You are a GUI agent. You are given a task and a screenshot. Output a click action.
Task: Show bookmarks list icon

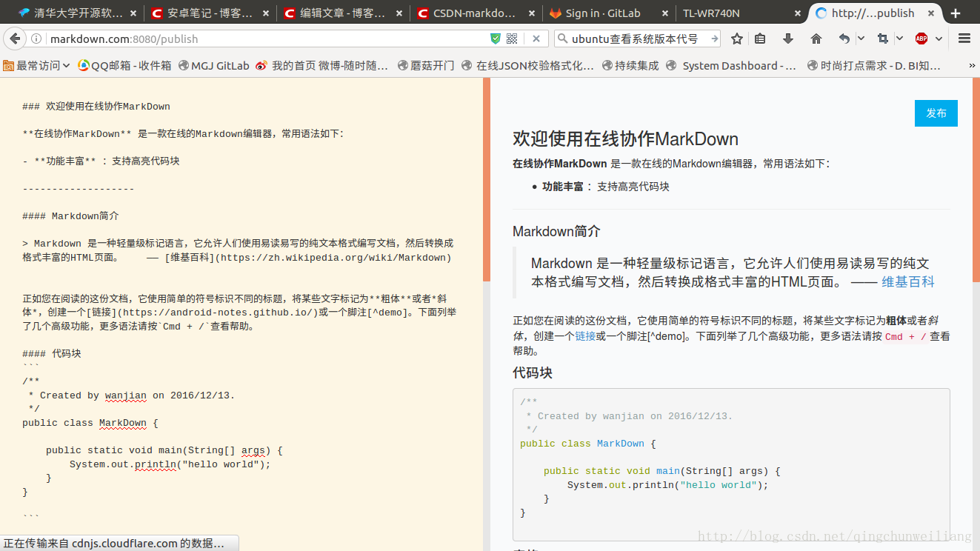pos(761,39)
